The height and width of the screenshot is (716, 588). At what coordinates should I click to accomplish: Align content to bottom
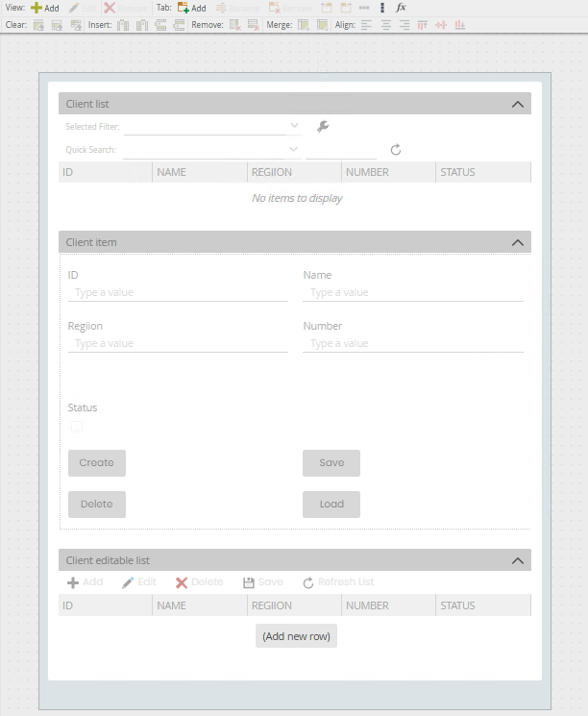click(459, 25)
